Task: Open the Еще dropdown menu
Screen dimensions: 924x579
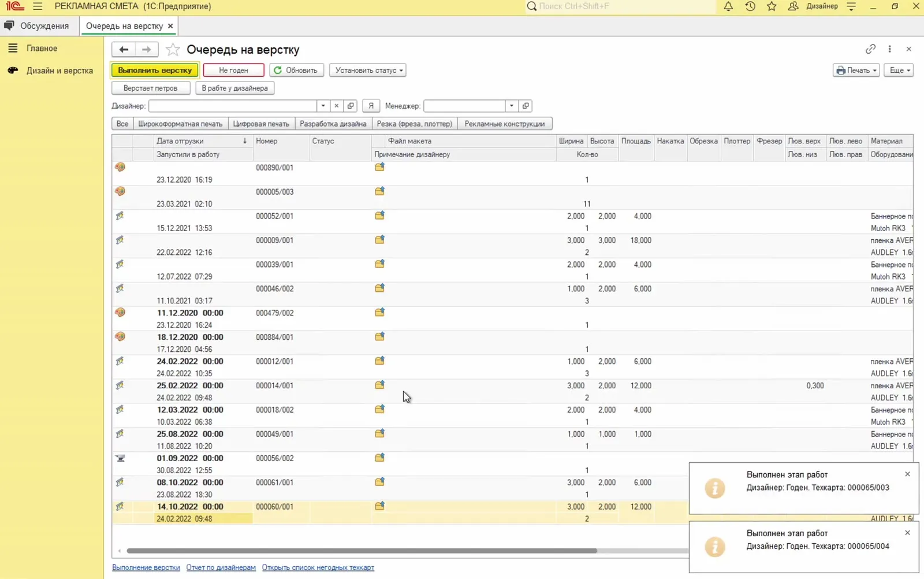Action: pos(899,70)
